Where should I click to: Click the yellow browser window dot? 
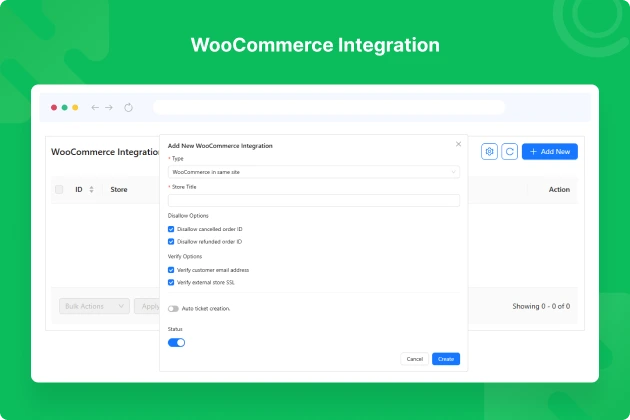pyautogui.click(x=75, y=107)
